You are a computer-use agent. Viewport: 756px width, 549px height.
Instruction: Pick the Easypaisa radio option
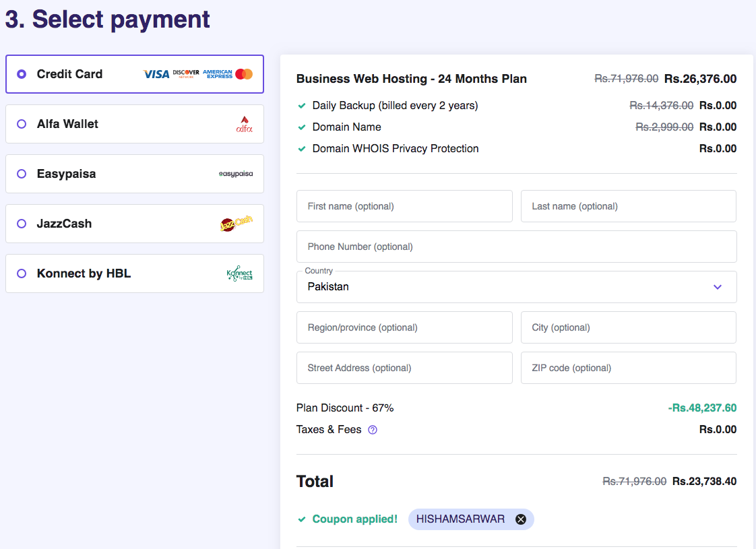pos(22,174)
